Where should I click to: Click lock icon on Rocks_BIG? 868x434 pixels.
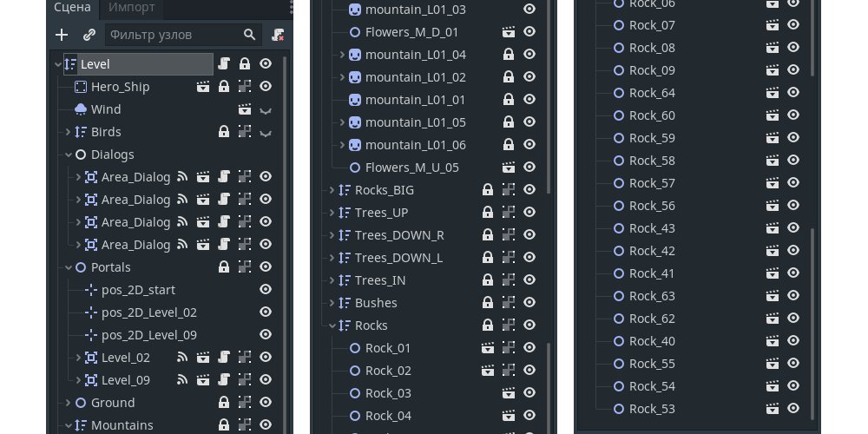point(487,190)
